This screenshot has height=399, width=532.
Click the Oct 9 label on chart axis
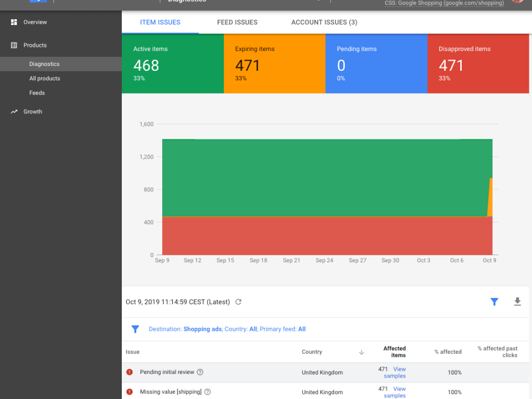tap(489, 261)
